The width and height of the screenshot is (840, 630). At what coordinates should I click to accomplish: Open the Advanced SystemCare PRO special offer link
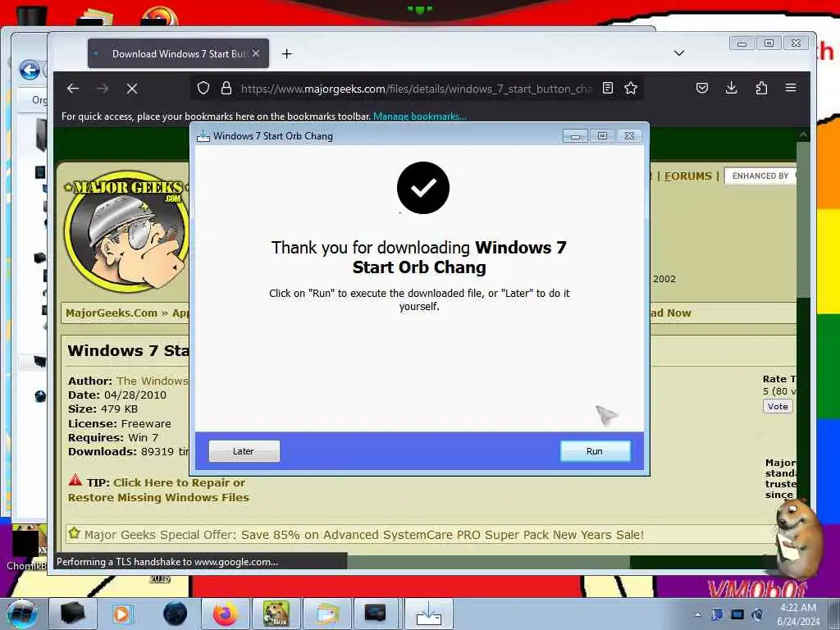point(442,535)
